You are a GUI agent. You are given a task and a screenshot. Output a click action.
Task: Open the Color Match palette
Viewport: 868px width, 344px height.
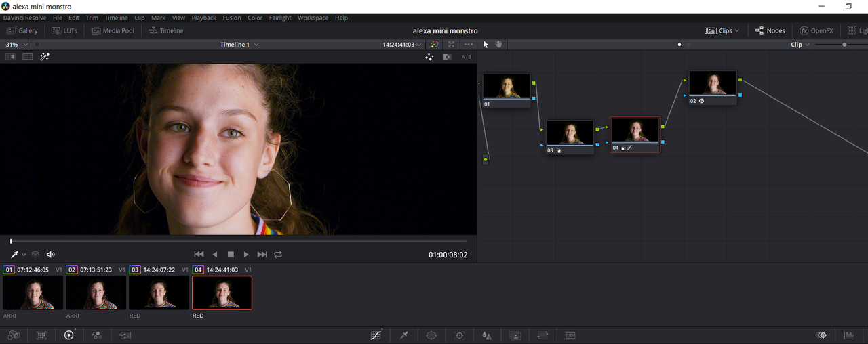(41, 335)
